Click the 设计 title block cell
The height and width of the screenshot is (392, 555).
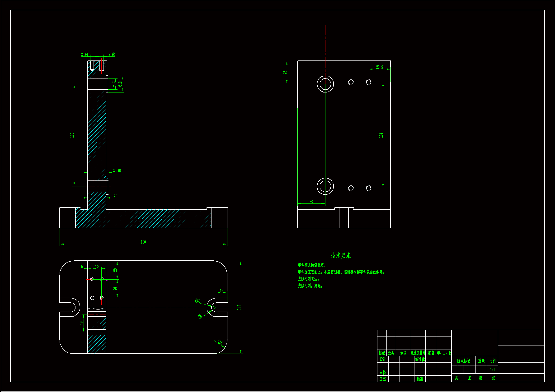tap(383, 360)
